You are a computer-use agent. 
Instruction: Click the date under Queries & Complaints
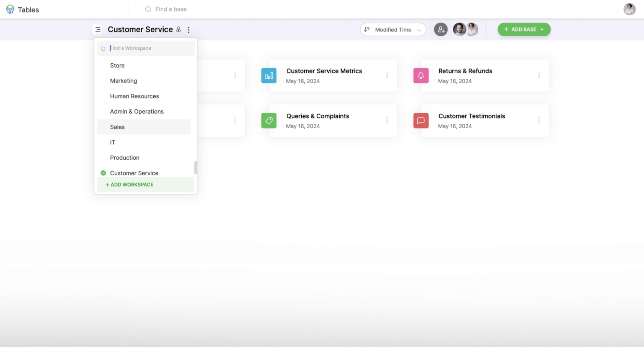tap(303, 126)
